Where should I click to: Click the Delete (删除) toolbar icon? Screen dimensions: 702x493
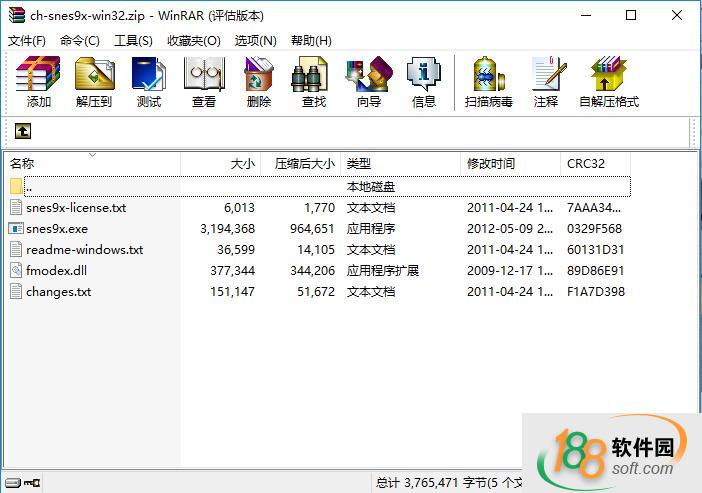click(x=258, y=82)
